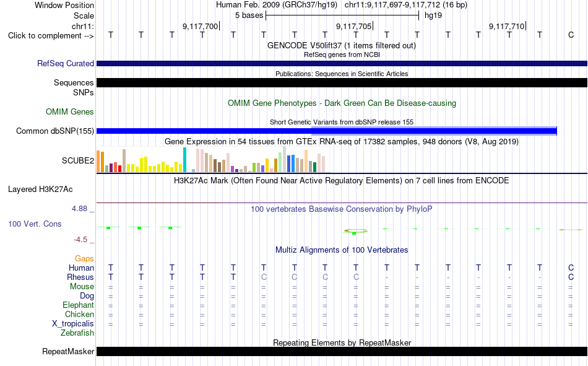
Task: Click the chr11:9,117,697-9,117,712 (16 bp) position text
Action: coord(406,5)
